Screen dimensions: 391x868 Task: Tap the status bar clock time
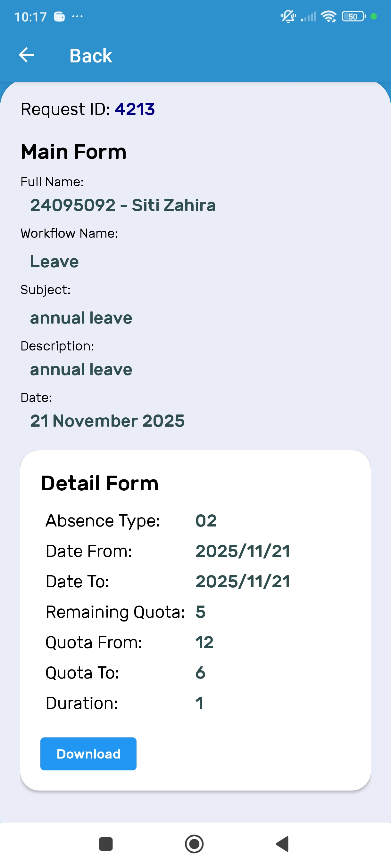pos(31,17)
